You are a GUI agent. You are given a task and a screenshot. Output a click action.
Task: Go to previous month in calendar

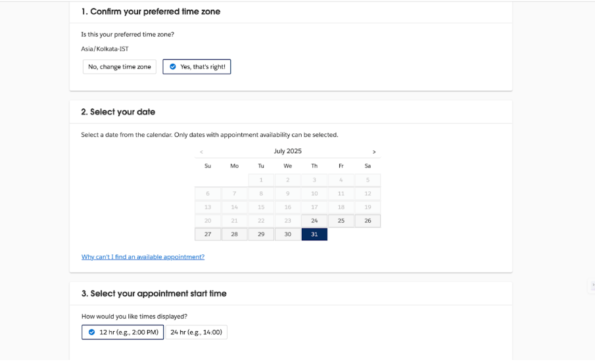tap(201, 152)
